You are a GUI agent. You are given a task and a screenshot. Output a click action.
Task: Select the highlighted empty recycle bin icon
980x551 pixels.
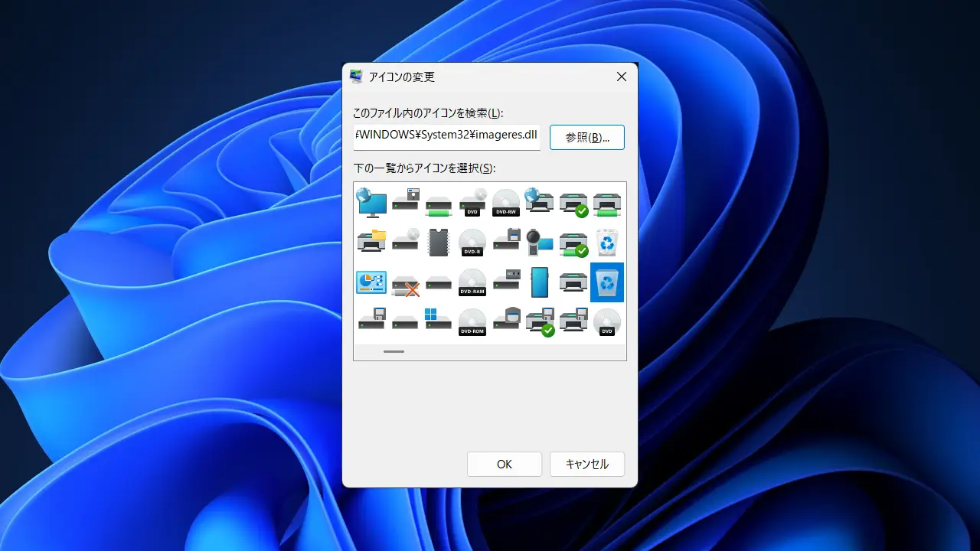[x=607, y=282]
